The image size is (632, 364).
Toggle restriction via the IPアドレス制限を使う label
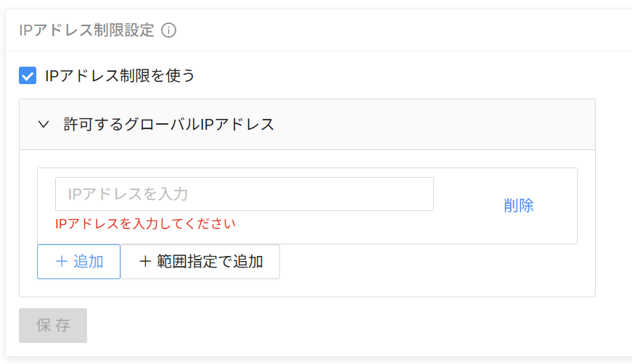pos(120,75)
